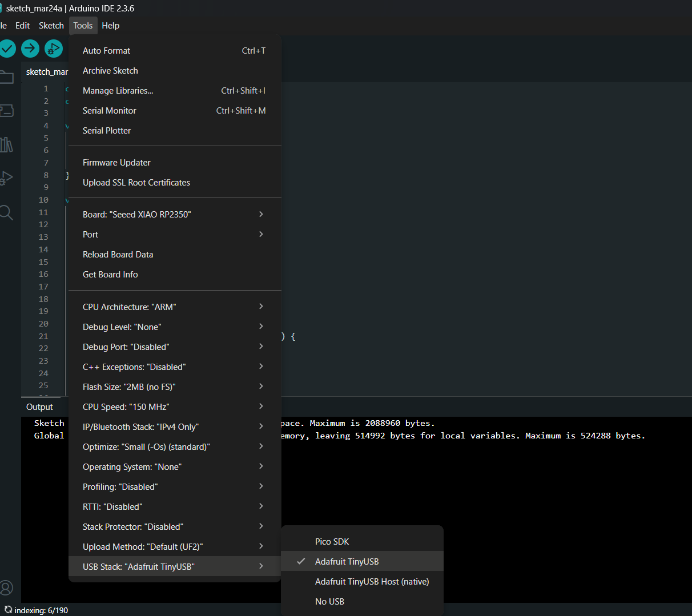The image size is (692, 616).
Task: Open the Search magnifier in sidebar
Action: (6, 212)
